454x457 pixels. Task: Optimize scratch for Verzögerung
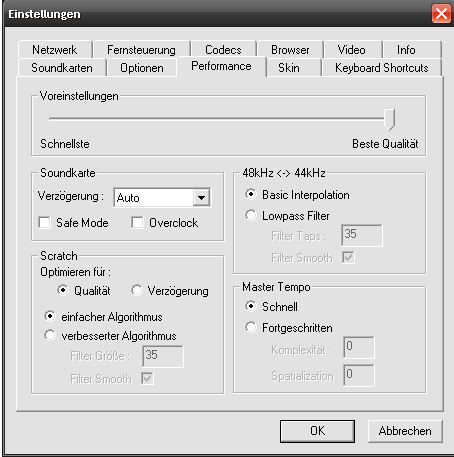pos(137,290)
